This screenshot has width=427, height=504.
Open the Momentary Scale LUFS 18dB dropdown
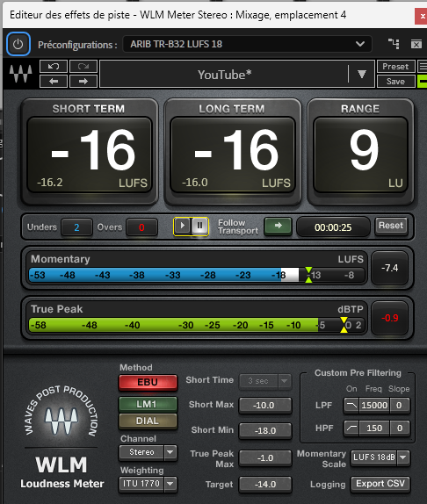tap(380, 457)
